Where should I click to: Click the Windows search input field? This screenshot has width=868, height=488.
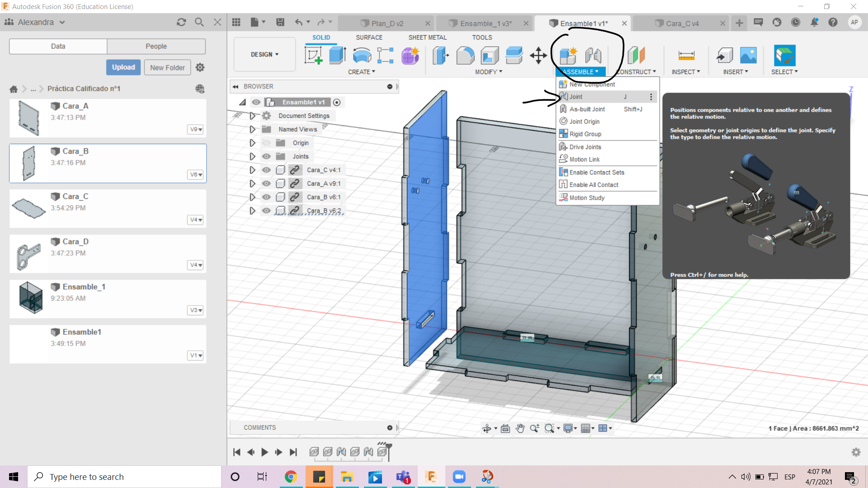pyautogui.click(x=124, y=477)
